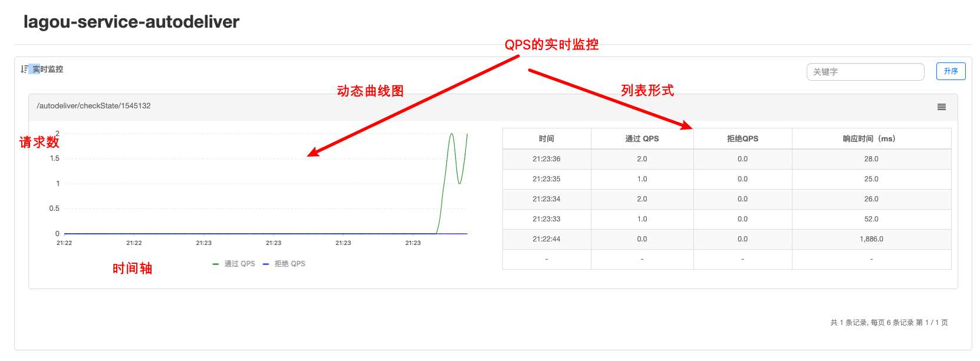Image resolution: width=980 pixels, height=361 pixels.
Task: Click the 通过 QPS column header
Action: click(642, 139)
